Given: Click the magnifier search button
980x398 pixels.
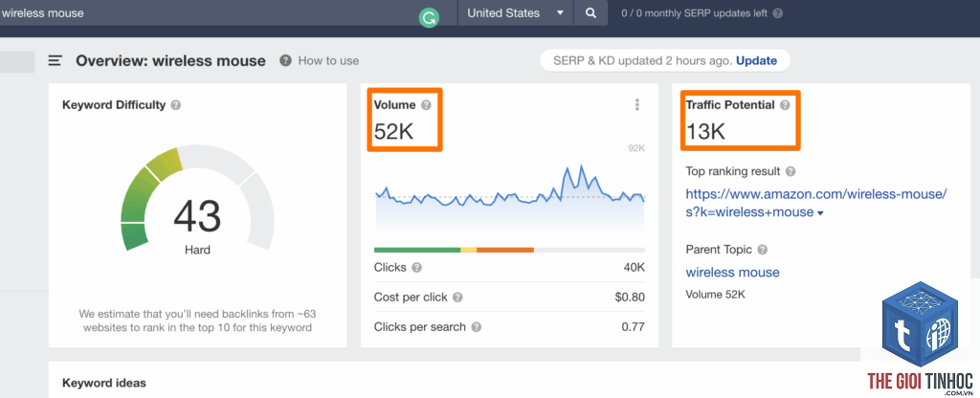Looking at the screenshot, I should [590, 12].
